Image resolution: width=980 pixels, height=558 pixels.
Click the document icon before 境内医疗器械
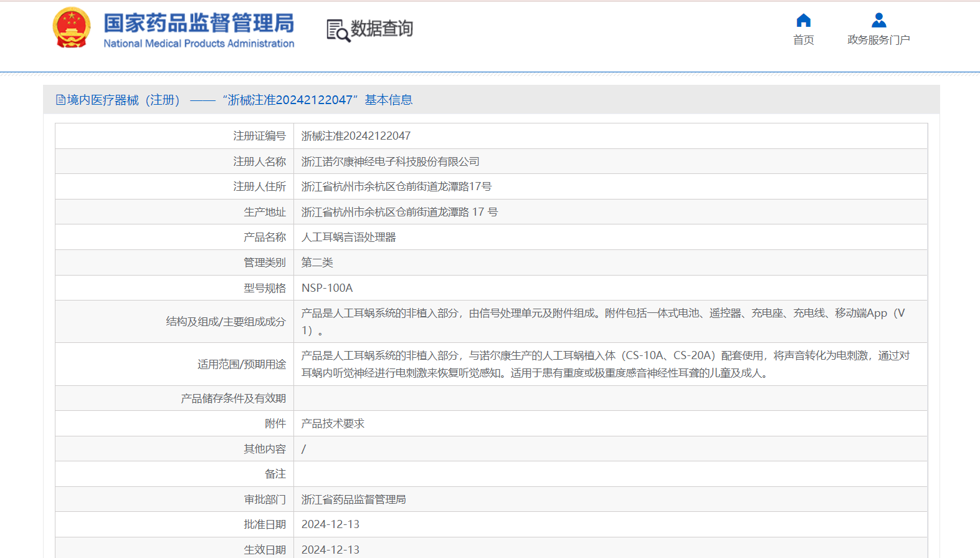coord(60,100)
